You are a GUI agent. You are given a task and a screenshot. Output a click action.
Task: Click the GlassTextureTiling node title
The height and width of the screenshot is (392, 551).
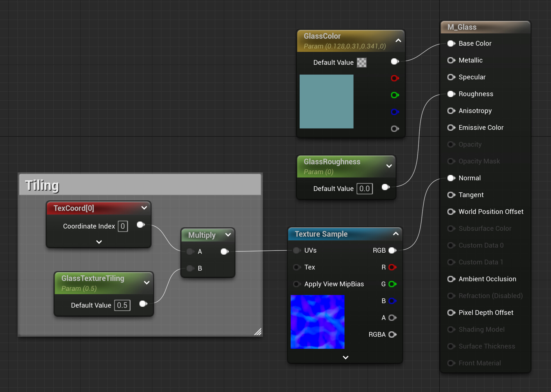(93, 278)
